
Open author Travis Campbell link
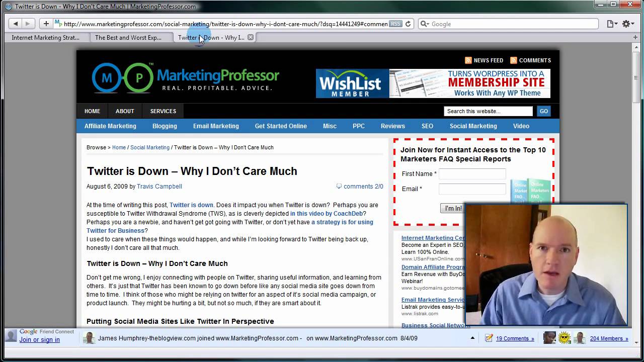point(159,186)
